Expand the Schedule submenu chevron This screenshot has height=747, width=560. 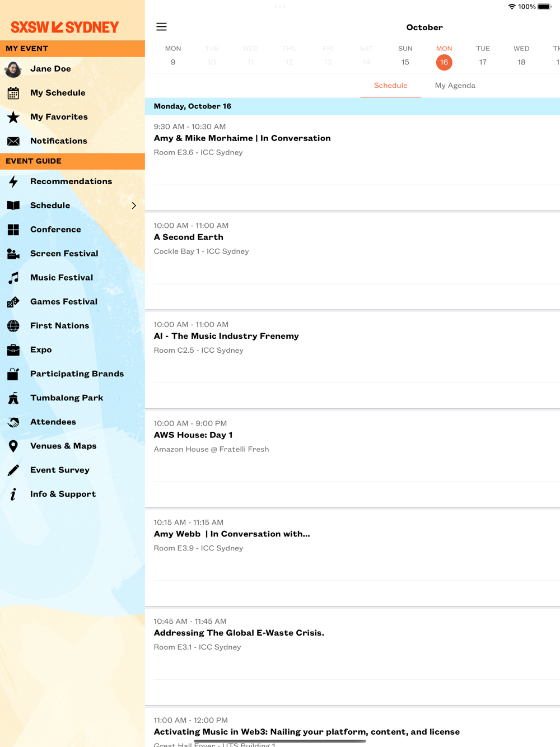pos(134,206)
